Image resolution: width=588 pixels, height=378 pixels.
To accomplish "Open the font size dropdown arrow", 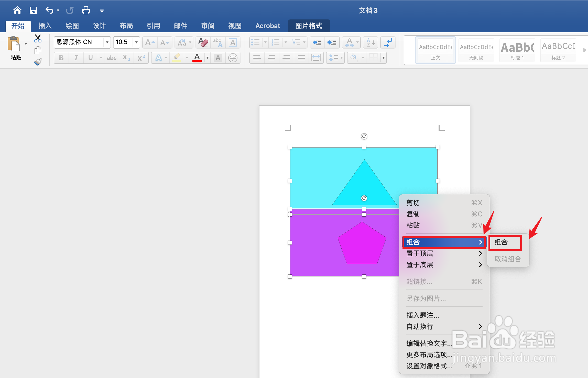I will point(136,42).
